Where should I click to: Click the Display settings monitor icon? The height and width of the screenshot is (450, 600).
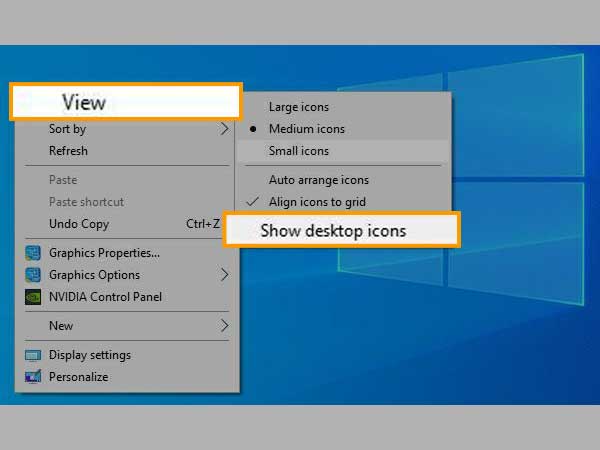(33, 355)
